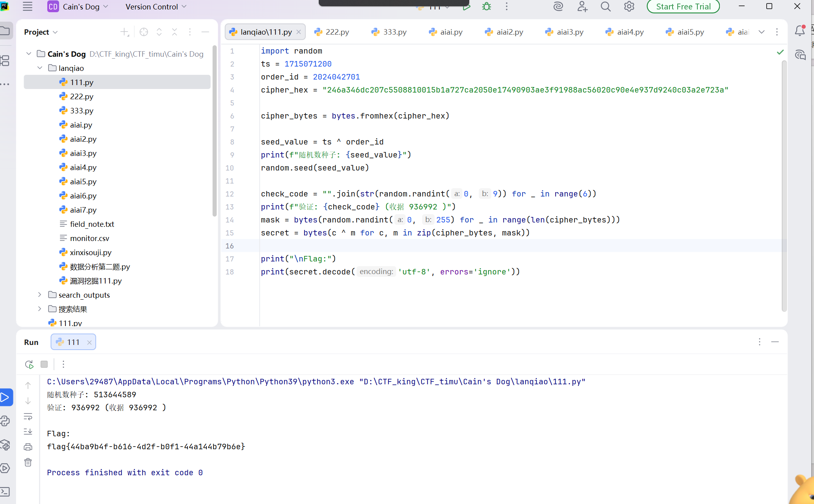Open the notifications bell icon
Screen dimensions: 814x504
pos(800,31)
